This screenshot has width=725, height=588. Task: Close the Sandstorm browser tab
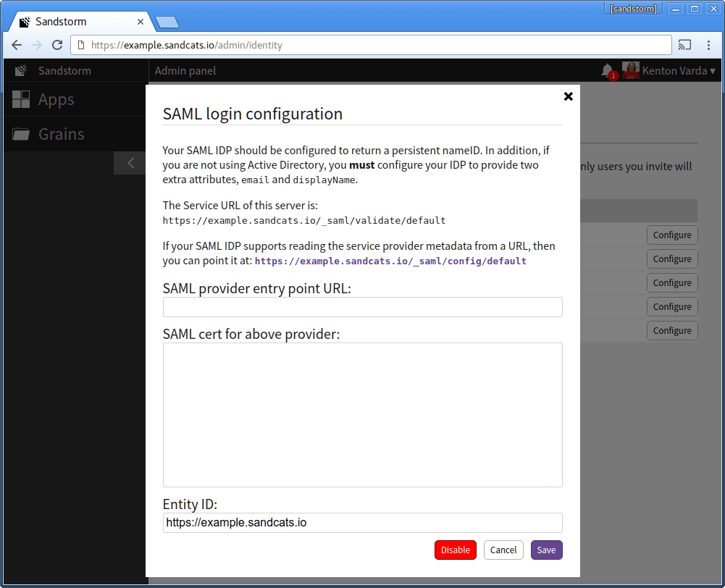click(x=140, y=22)
